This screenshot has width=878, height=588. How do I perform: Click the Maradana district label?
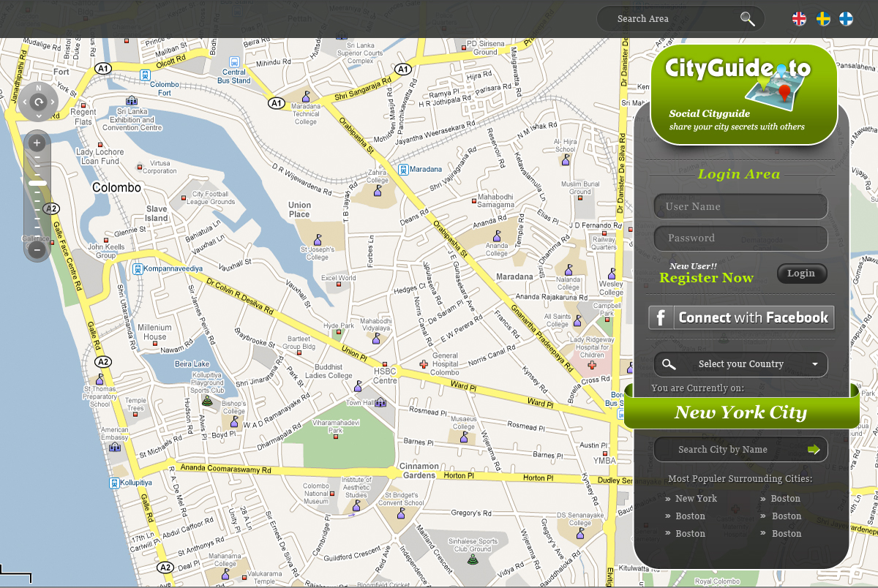tap(514, 277)
